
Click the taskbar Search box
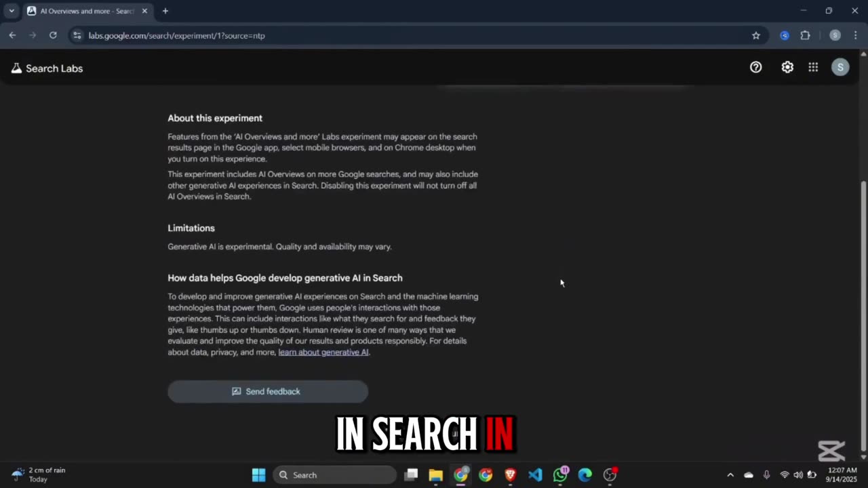335,475
